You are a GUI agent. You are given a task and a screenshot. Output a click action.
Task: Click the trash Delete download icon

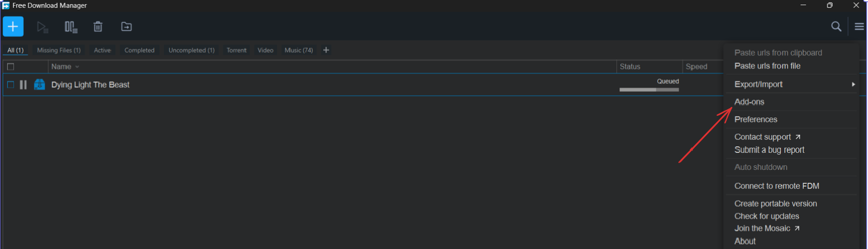[98, 27]
